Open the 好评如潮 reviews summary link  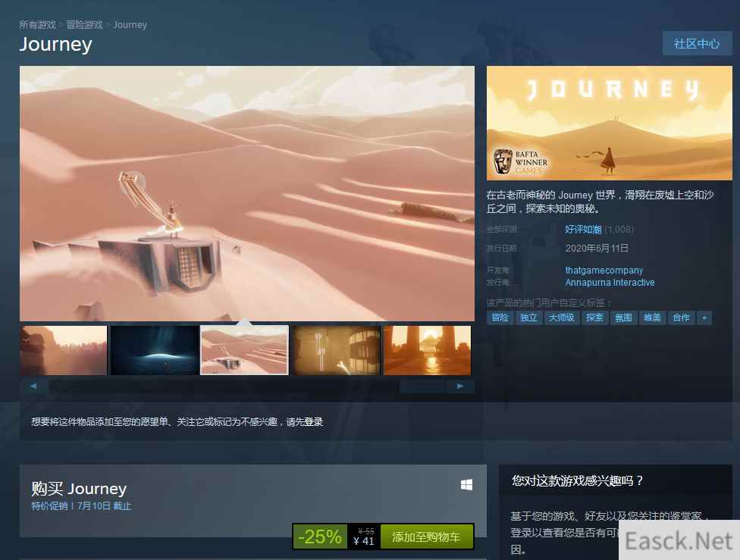pos(583,230)
